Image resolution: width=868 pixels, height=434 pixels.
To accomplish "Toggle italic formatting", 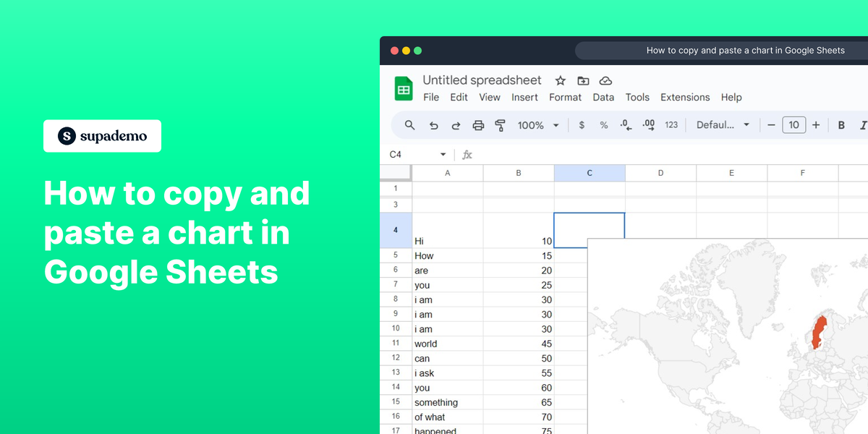I will point(861,124).
